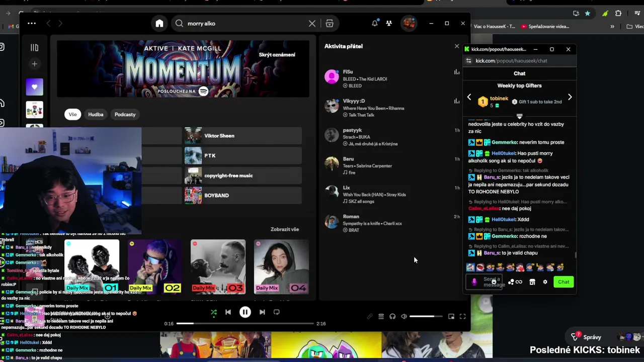This screenshot has height=362, width=644.
Task: Expand Your Library sidebar icon
Action: (34, 47)
